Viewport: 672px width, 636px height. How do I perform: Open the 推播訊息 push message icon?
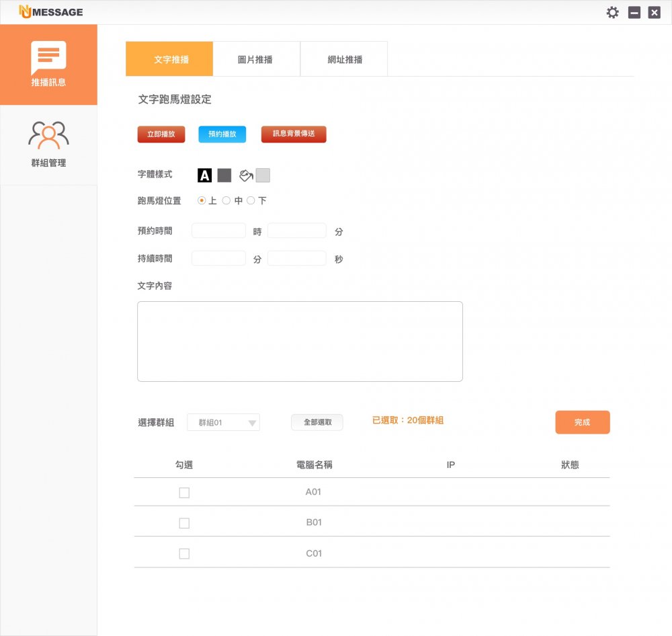[48, 59]
